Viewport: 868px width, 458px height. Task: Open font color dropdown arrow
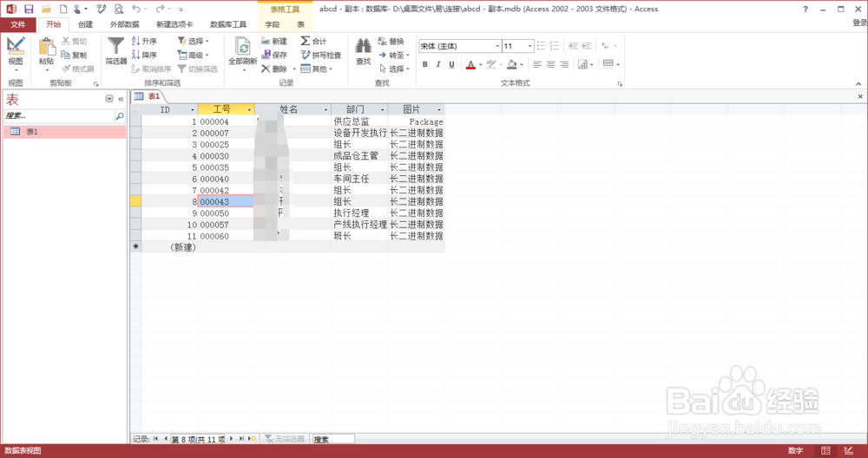tap(481, 65)
